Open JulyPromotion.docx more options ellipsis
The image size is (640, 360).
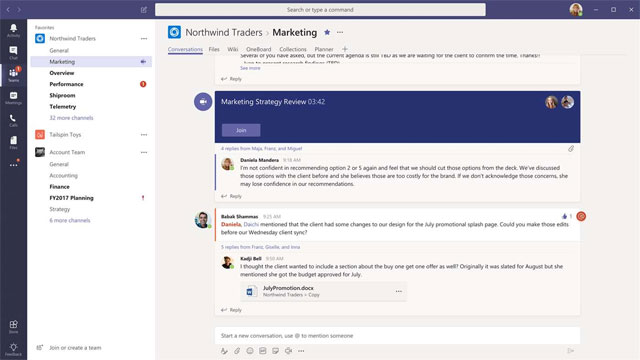pyautogui.click(x=399, y=291)
